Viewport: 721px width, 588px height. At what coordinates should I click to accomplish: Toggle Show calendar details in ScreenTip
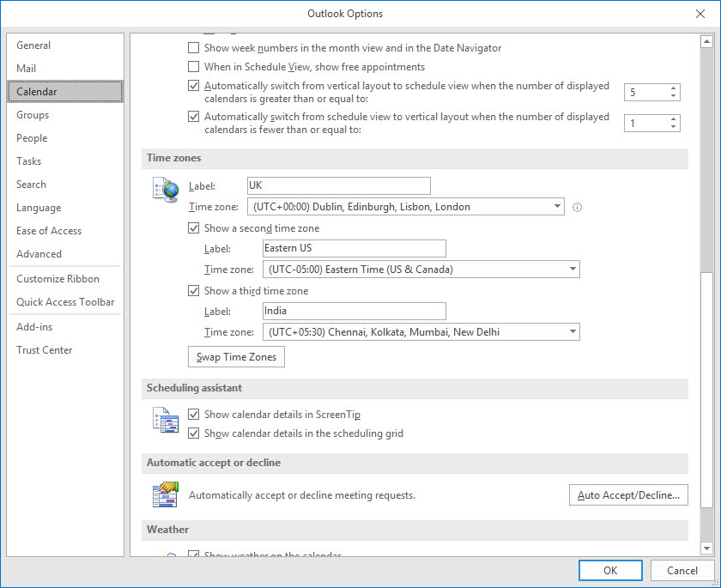tap(194, 415)
